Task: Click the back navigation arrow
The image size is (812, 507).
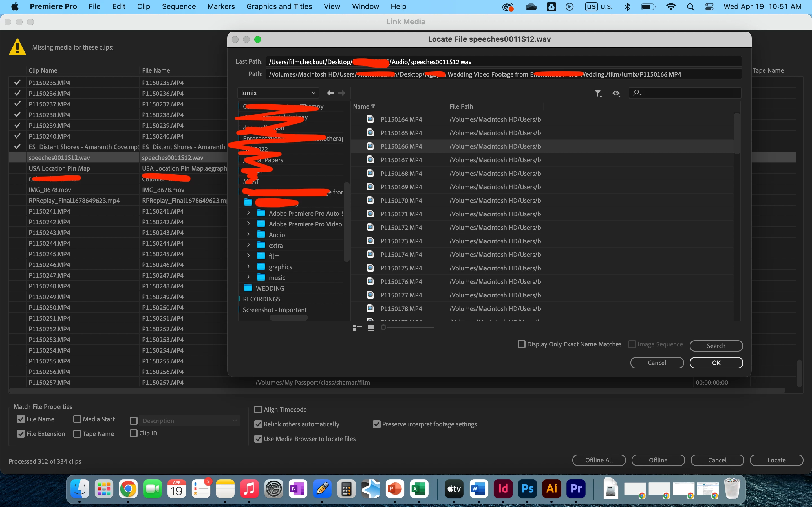Action: (330, 93)
